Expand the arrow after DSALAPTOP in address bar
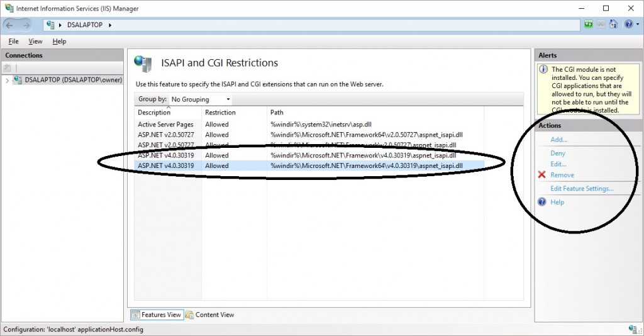Viewport: 644px width, 336px height. 110,25
